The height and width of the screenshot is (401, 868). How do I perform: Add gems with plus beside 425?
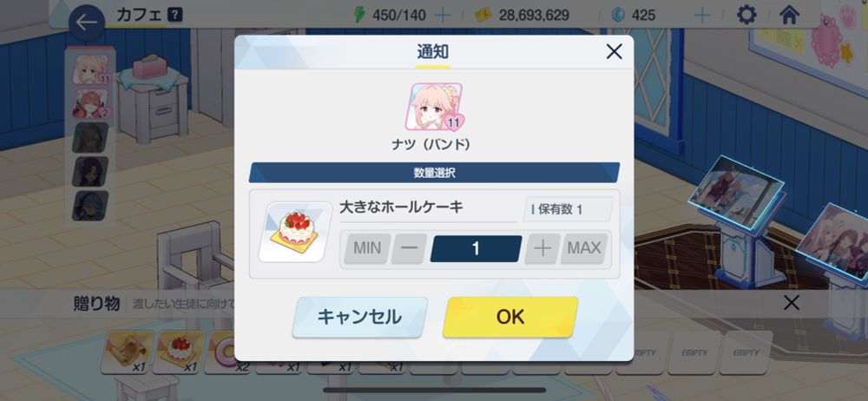point(701,15)
